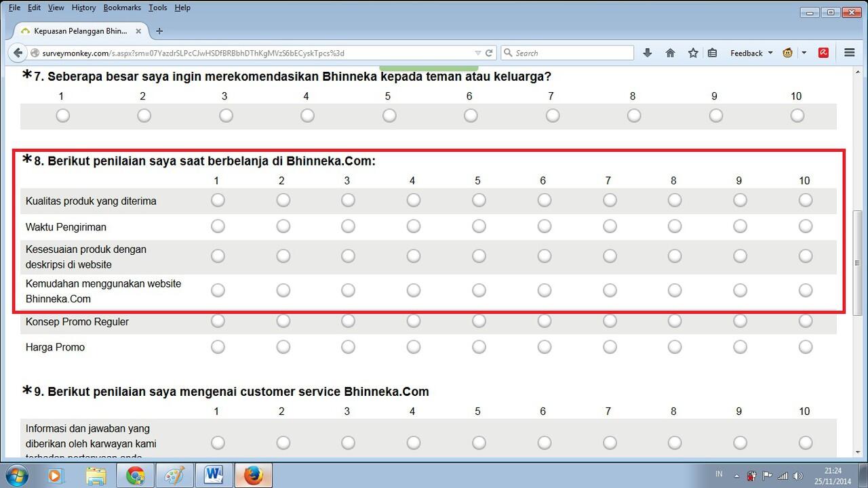This screenshot has height=488, width=868.
Task: Select 9 for Kemudahan menggunakan website
Action: pos(740,290)
